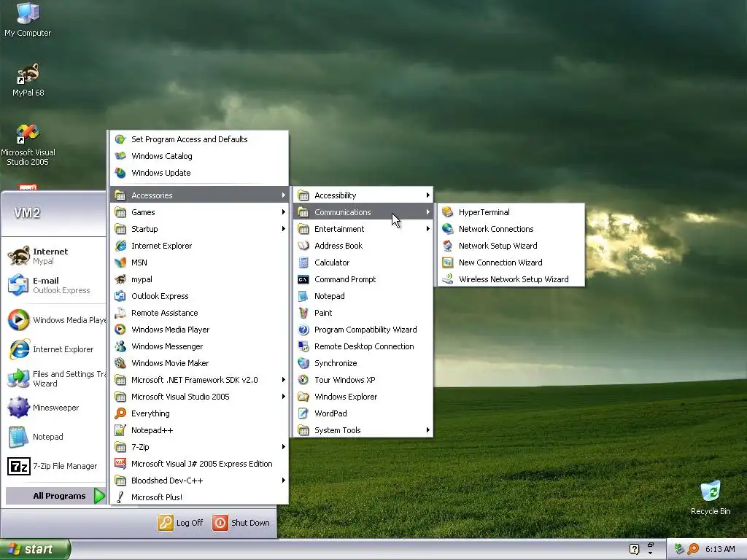Open the My Computer desktop icon

point(28,20)
